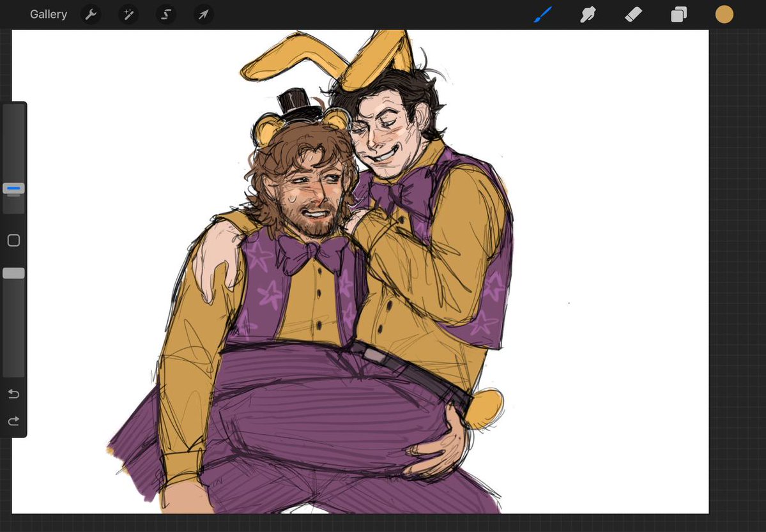Redo the last undone stroke
The height and width of the screenshot is (532, 766).
13,421
